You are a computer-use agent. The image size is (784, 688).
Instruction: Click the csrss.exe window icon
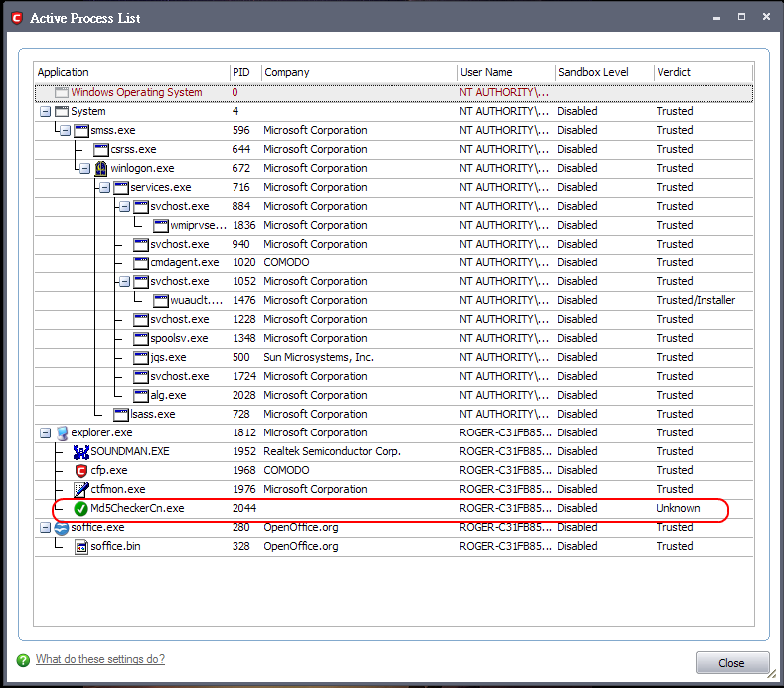(101, 149)
